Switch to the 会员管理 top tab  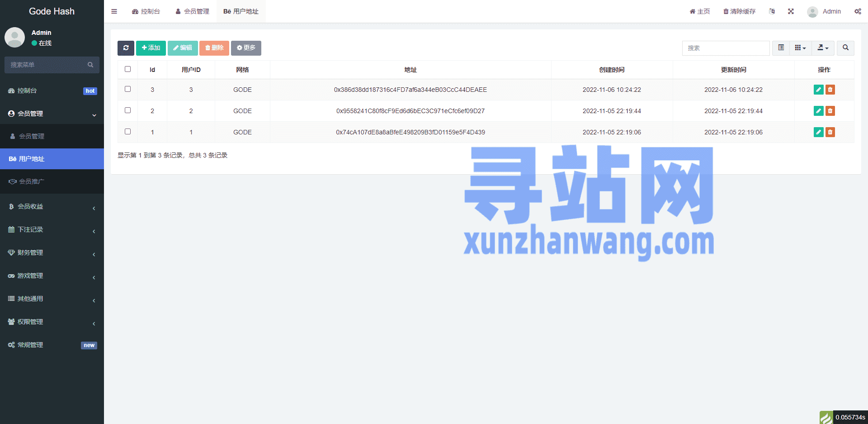tap(192, 11)
